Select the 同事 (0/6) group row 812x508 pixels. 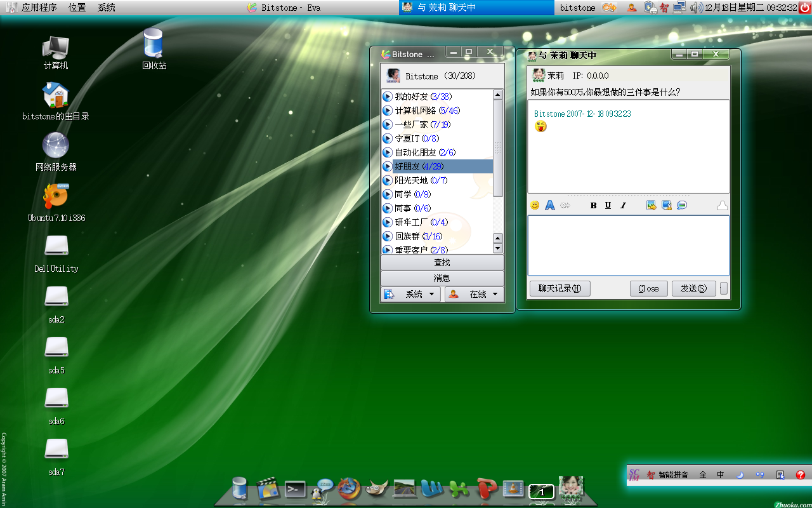tap(437, 208)
